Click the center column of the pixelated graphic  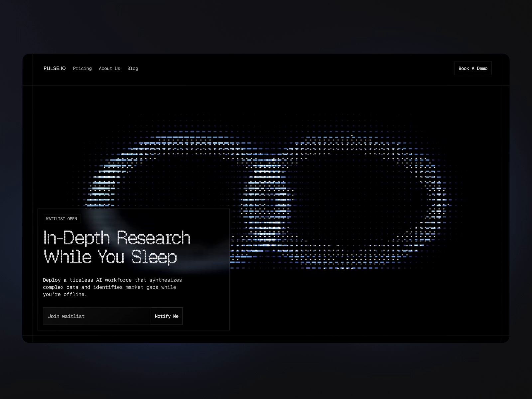pyautogui.click(x=266, y=199)
